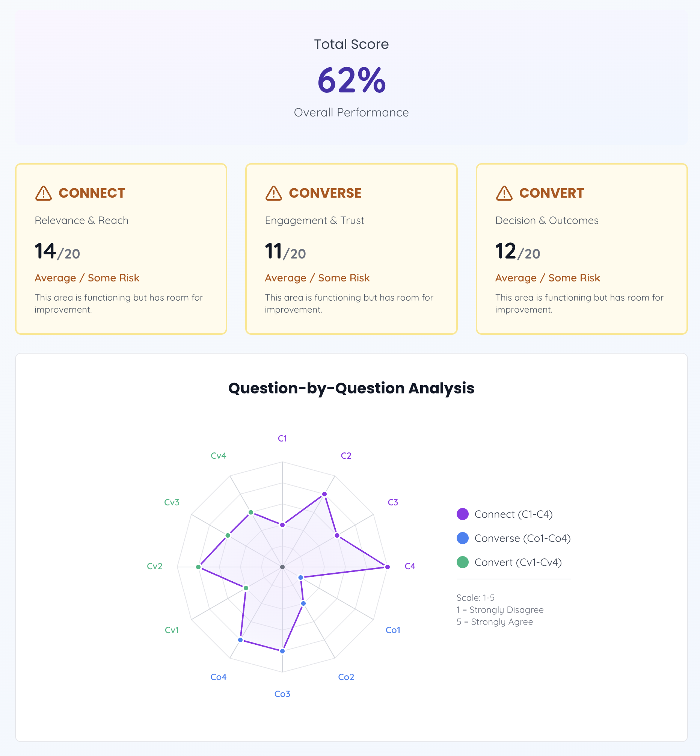Click the Co3 data point on the radar

282,652
